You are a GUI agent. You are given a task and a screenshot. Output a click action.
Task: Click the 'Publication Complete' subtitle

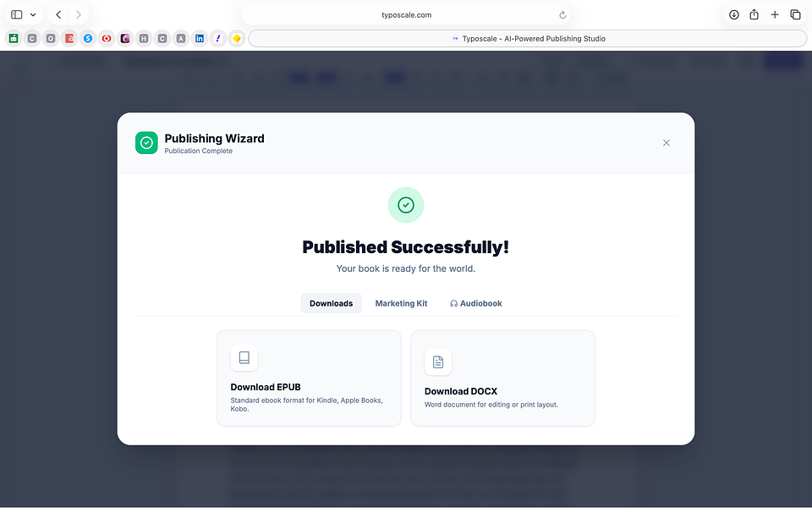[198, 151]
